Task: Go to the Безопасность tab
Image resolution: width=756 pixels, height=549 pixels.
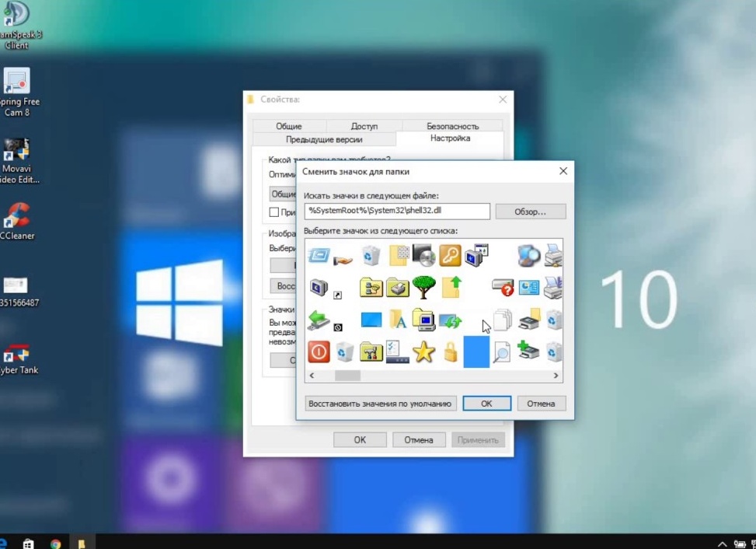Action: (452, 126)
